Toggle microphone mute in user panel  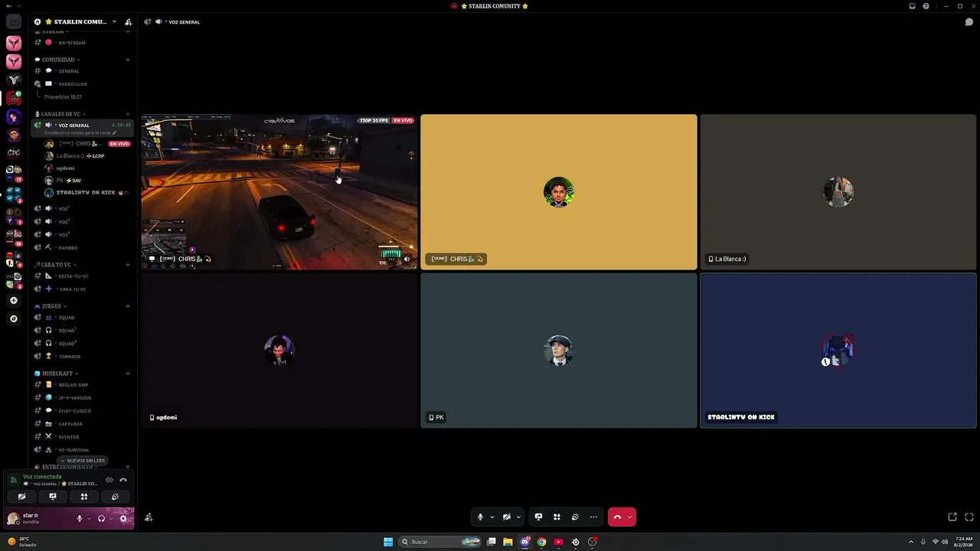tap(79, 519)
